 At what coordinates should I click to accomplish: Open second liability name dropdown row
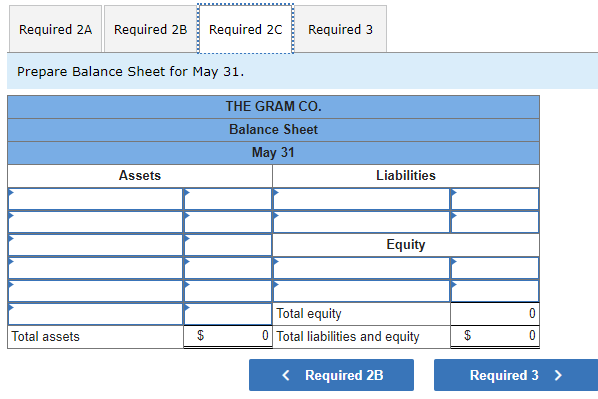click(x=361, y=222)
